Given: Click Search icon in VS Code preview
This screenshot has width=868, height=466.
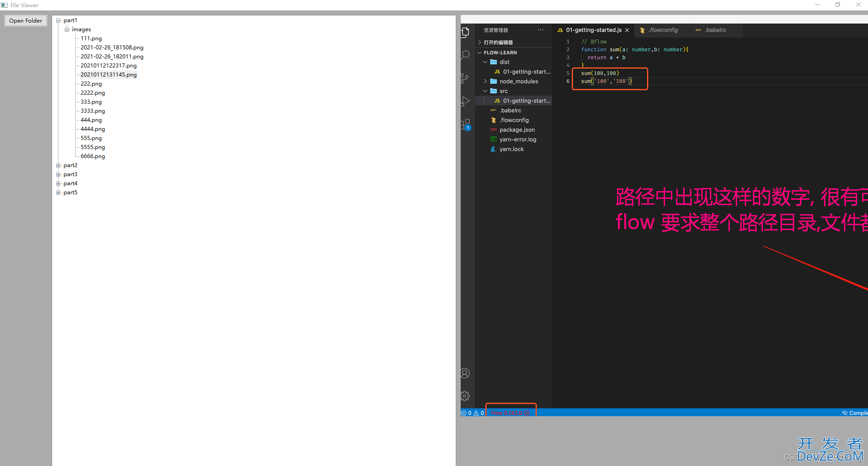Looking at the screenshot, I should coord(465,55).
